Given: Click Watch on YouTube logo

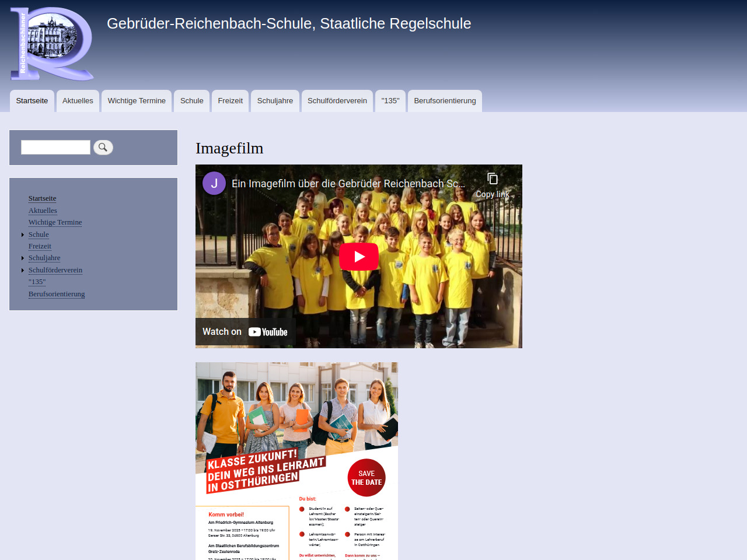Looking at the screenshot, I should pyautogui.click(x=268, y=332).
